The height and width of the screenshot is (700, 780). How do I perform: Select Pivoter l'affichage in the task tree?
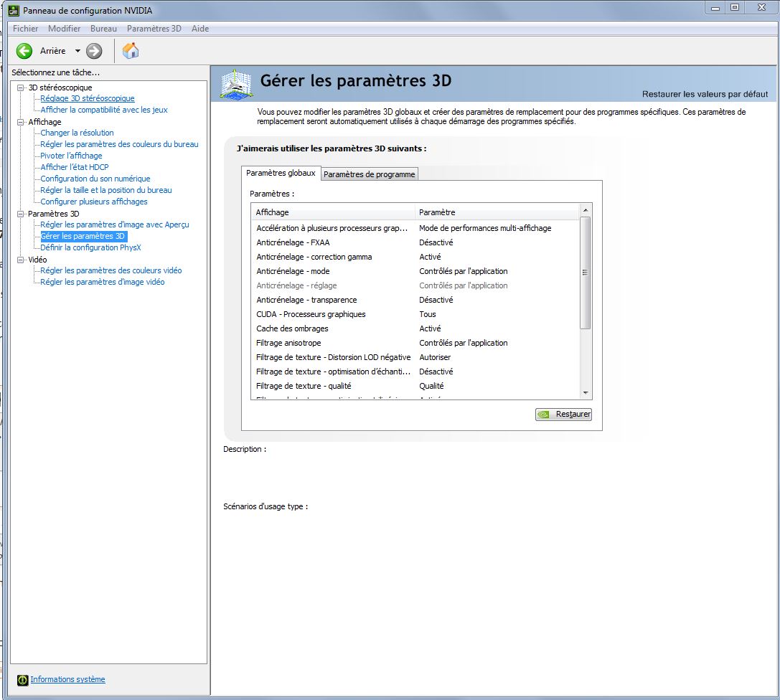coord(71,156)
